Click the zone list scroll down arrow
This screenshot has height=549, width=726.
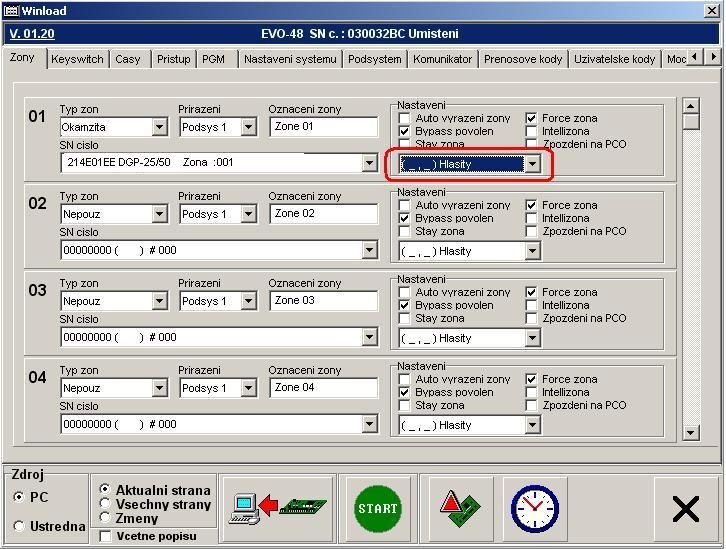[691, 432]
